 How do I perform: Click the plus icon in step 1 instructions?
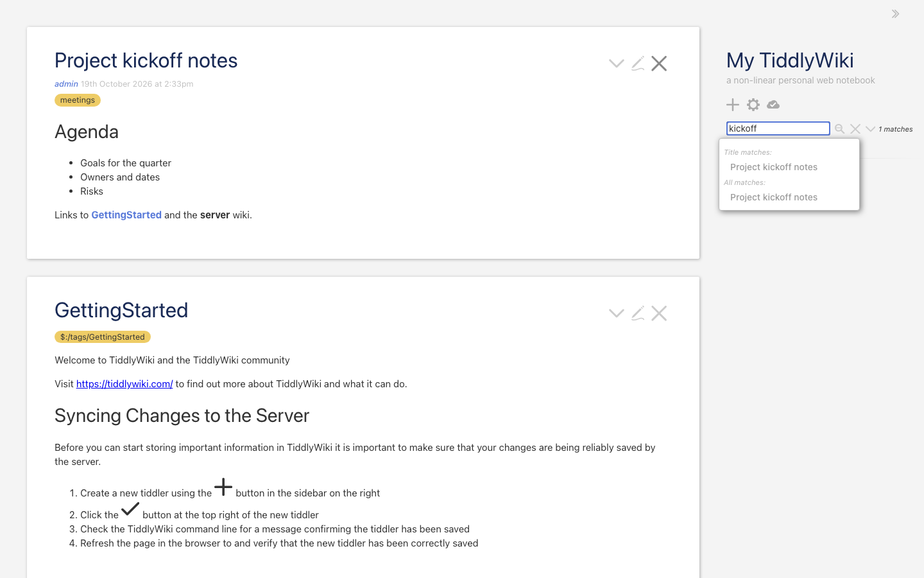tap(223, 487)
